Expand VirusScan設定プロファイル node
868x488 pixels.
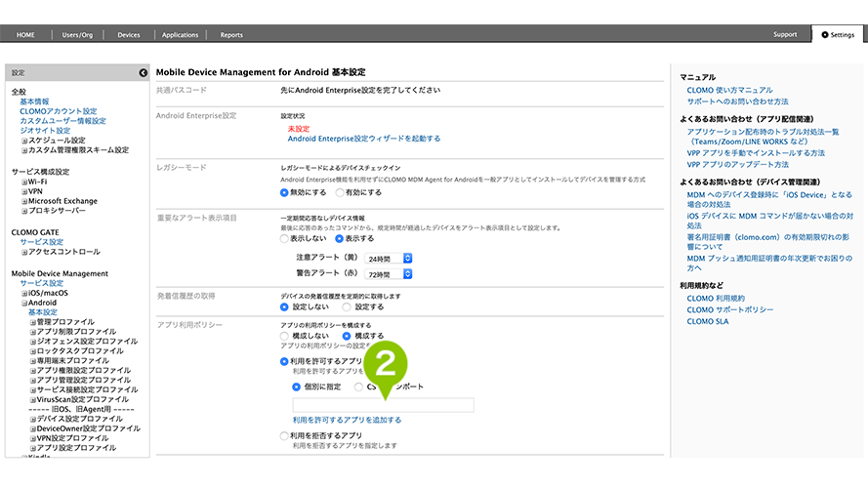point(32,399)
